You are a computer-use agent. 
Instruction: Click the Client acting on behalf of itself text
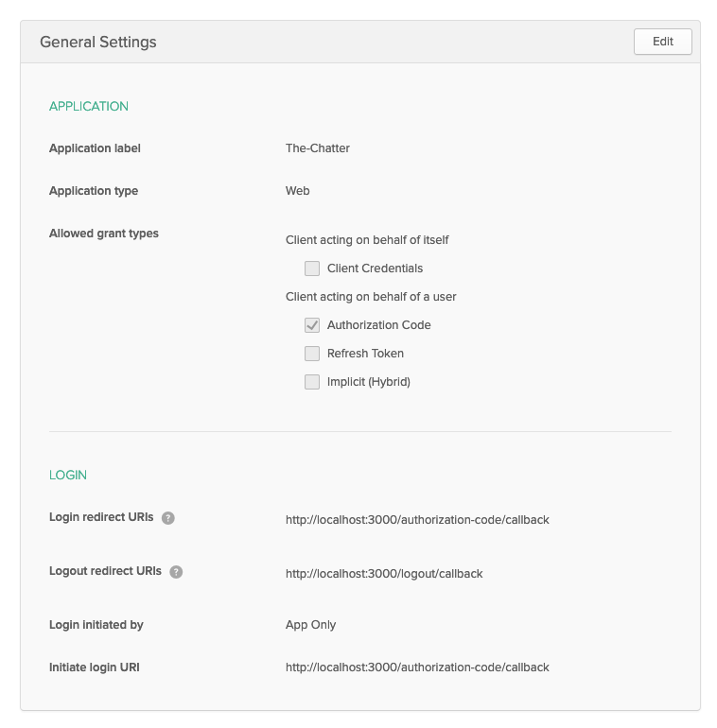(x=367, y=240)
